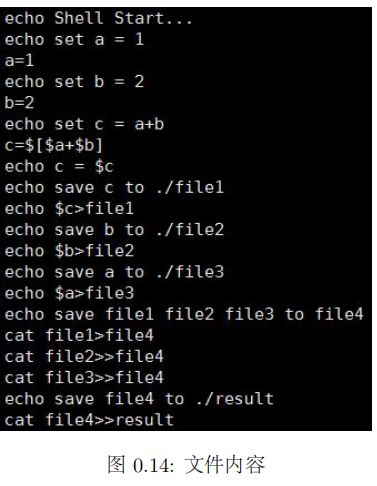Place cursor on 'a=1' line
The image size is (377, 486).
pyautogui.click(x=19, y=60)
